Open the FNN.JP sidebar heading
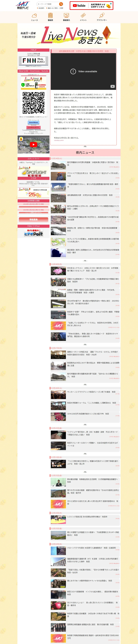138x644 pixels. point(34,50)
